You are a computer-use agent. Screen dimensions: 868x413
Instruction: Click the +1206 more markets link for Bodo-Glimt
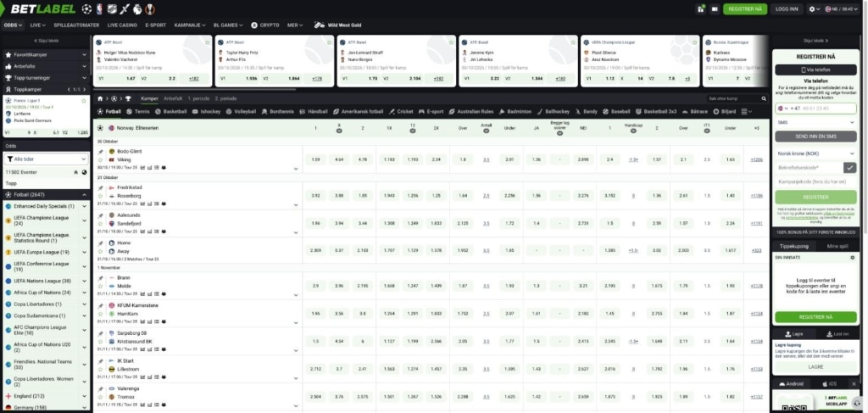coord(756,159)
